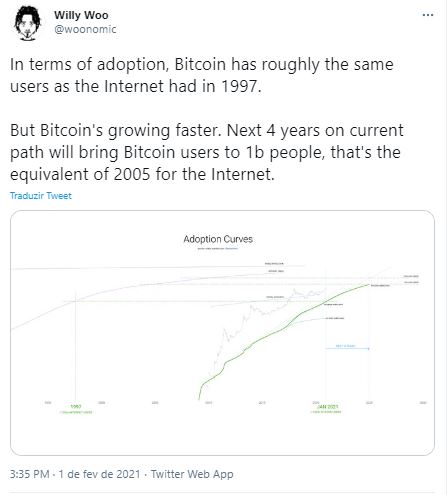Click the '1 de fev de 2021' date text
The height and width of the screenshot is (495, 448).
pyautogui.click(x=99, y=474)
